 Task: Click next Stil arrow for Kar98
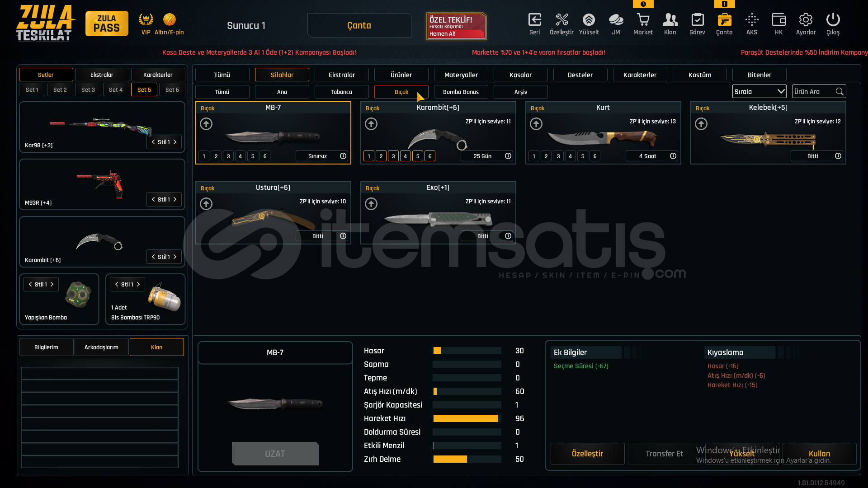175,142
